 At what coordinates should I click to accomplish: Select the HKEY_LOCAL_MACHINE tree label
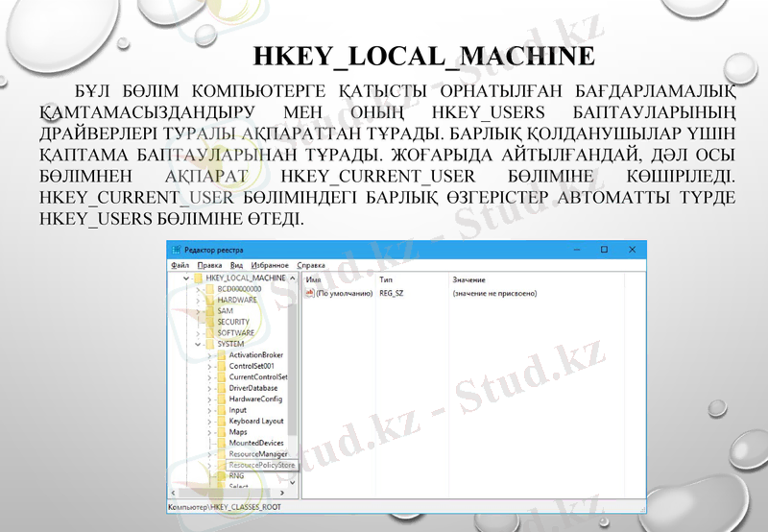pyautogui.click(x=246, y=278)
